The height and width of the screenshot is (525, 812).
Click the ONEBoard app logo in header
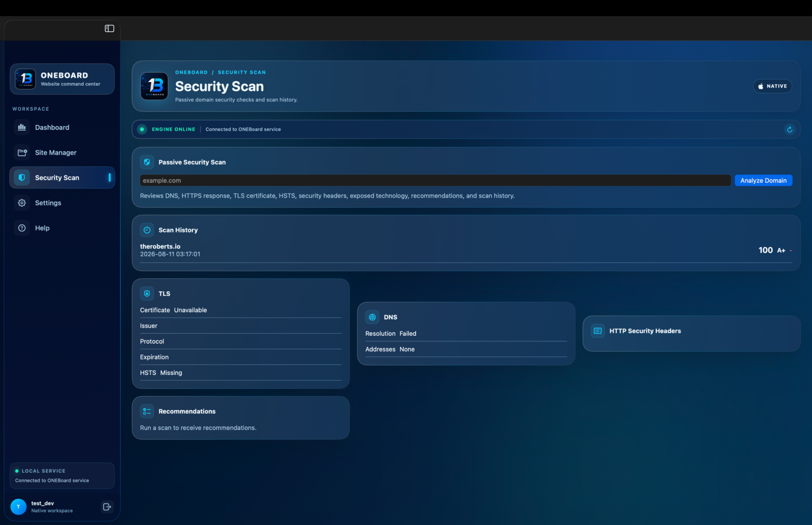click(154, 86)
